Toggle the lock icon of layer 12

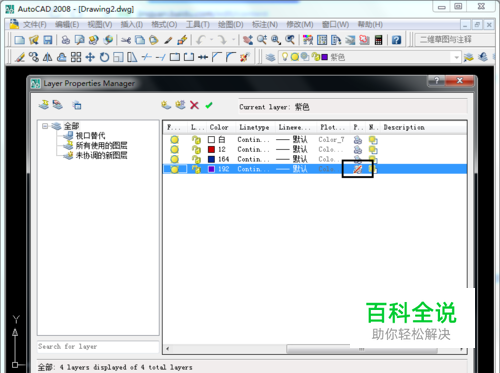(196, 149)
